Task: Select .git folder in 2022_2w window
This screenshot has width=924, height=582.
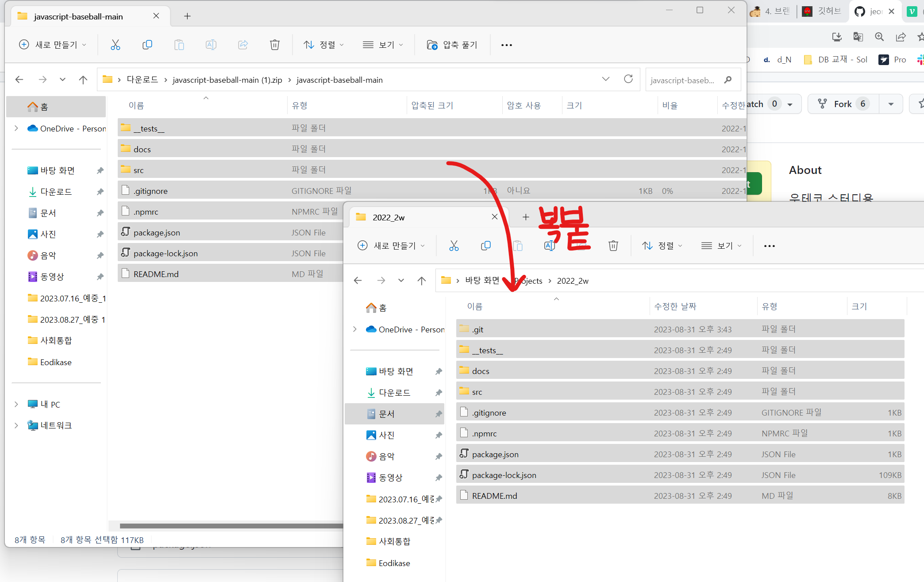Action: (680, 329)
